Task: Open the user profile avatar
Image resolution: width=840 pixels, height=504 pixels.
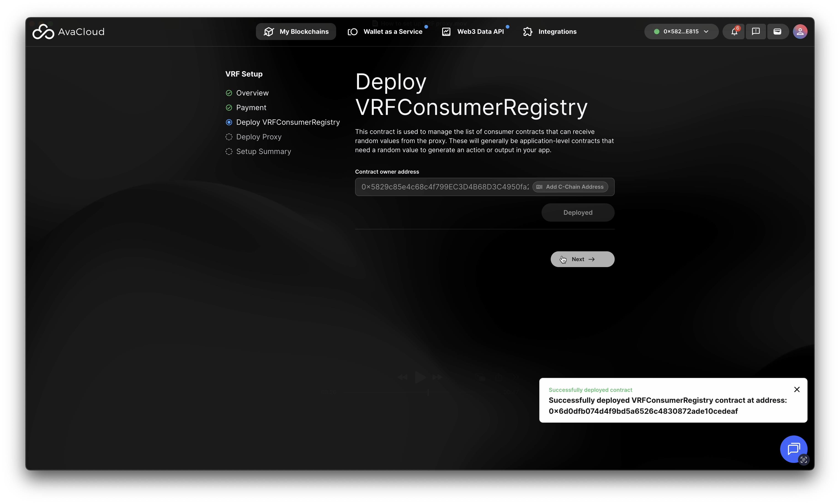Action: click(x=800, y=32)
